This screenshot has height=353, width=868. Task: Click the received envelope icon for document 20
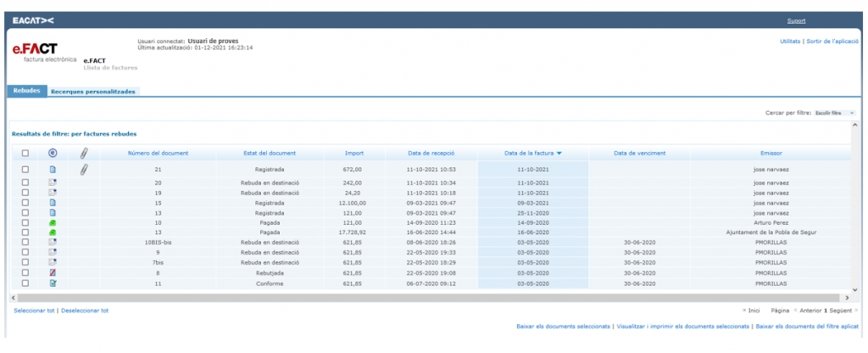53,182
